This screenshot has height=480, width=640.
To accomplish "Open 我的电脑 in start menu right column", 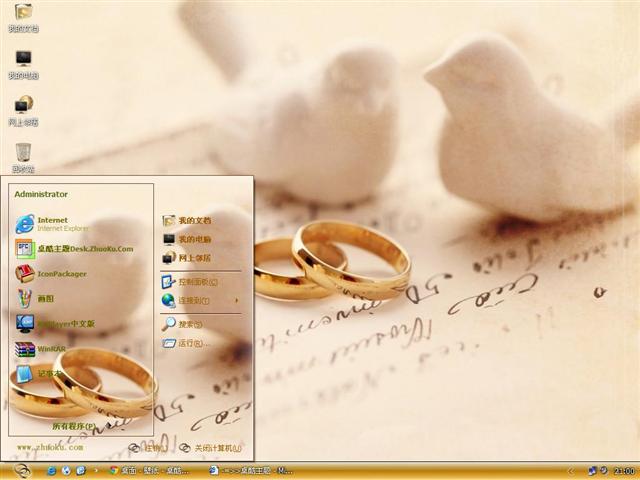I will pyautogui.click(x=187, y=239).
